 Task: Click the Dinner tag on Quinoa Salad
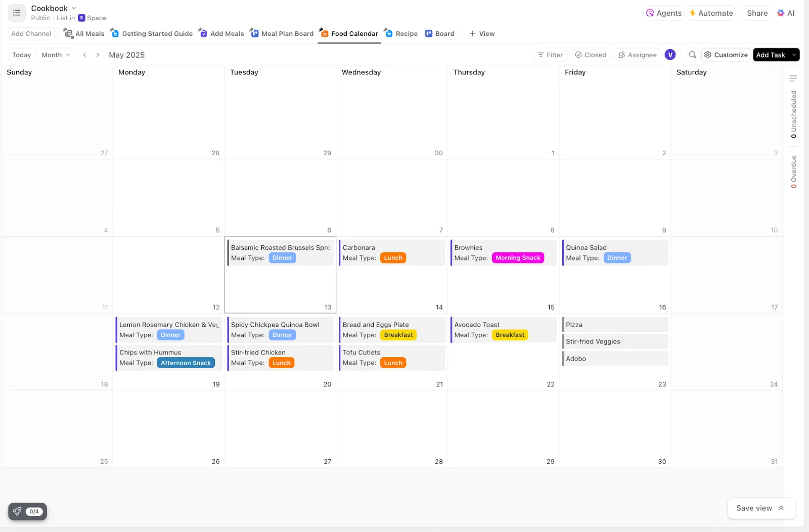click(x=617, y=258)
